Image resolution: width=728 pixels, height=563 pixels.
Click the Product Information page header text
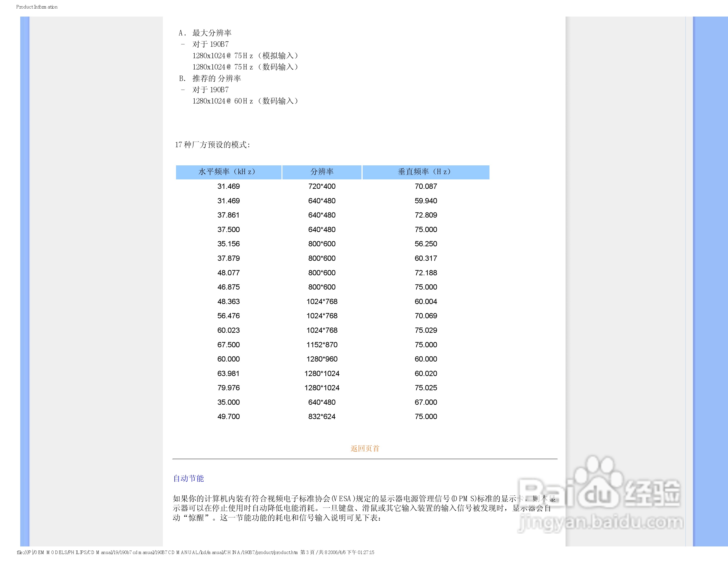click(37, 7)
